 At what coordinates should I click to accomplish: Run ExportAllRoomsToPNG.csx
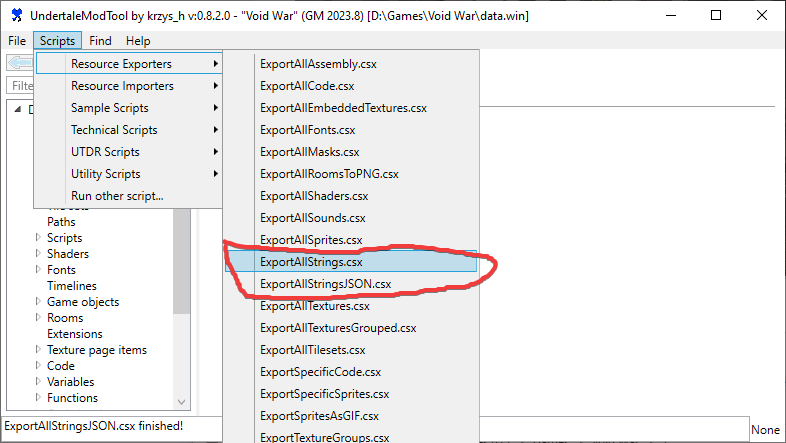pos(351,174)
